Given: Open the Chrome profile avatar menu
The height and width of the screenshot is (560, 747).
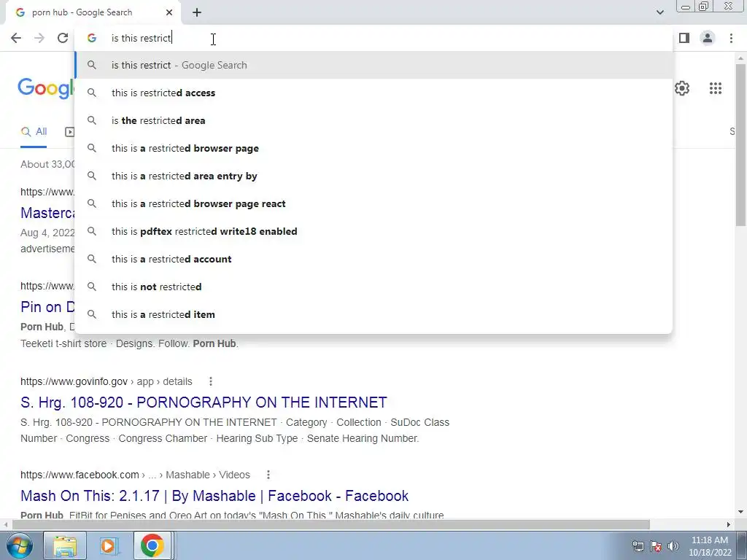Looking at the screenshot, I should [x=708, y=38].
